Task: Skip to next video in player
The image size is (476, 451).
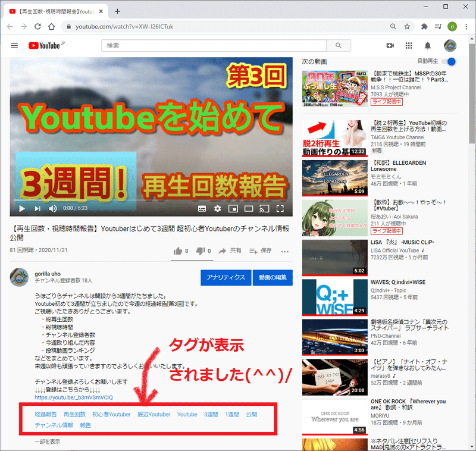Action: coord(37,208)
